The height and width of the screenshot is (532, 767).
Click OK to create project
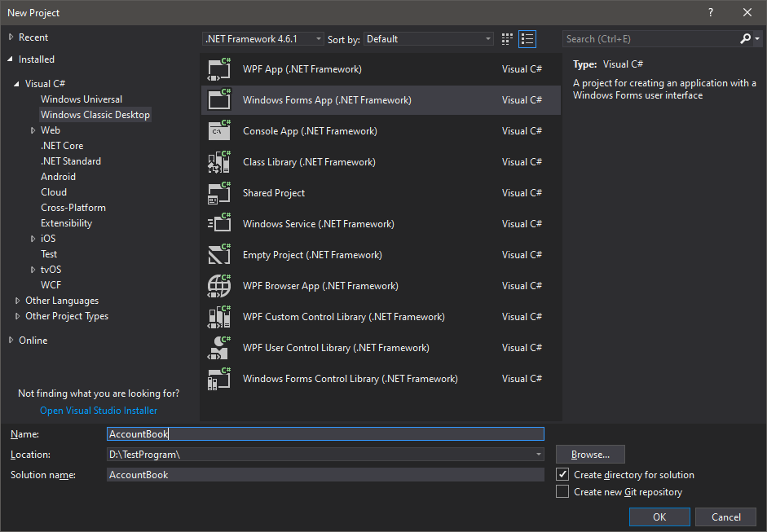(659, 517)
